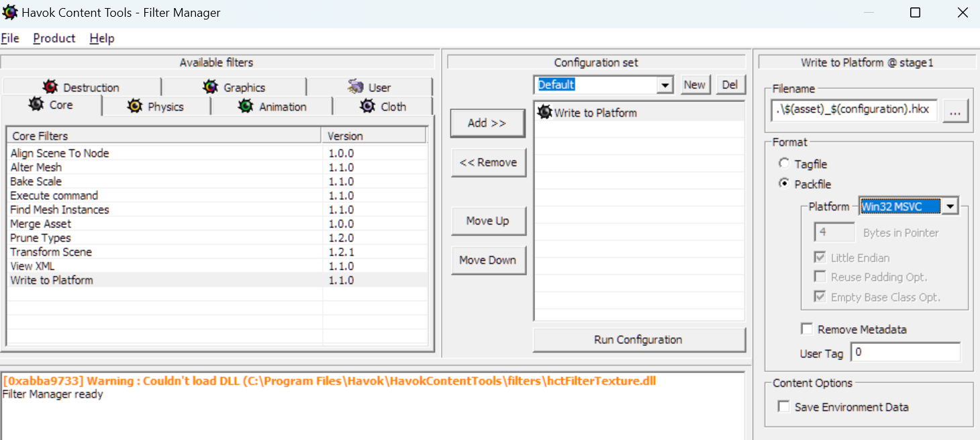Click the Del configuration button
The width and height of the screenshot is (980, 440).
[730, 85]
